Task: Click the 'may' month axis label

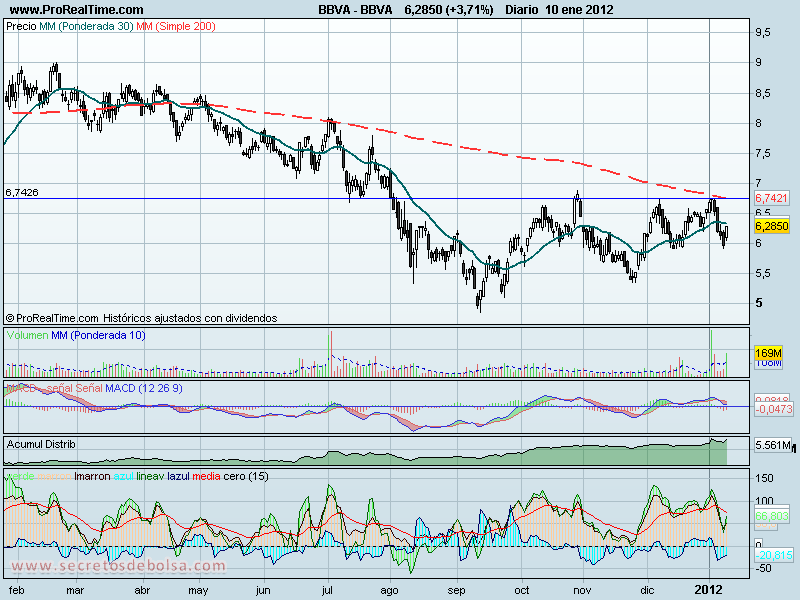Action: [x=198, y=591]
